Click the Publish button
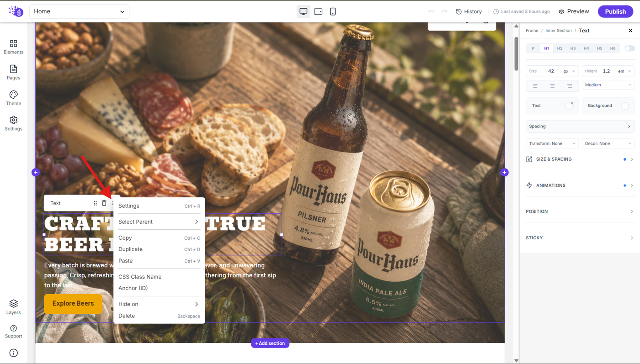640x364 pixels. click(615, 11)
